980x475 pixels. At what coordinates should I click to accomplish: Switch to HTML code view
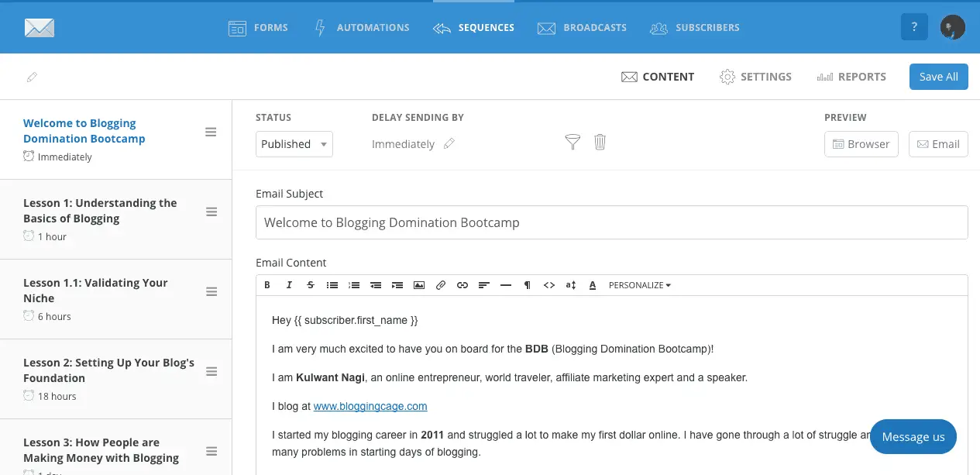[549, 285]
